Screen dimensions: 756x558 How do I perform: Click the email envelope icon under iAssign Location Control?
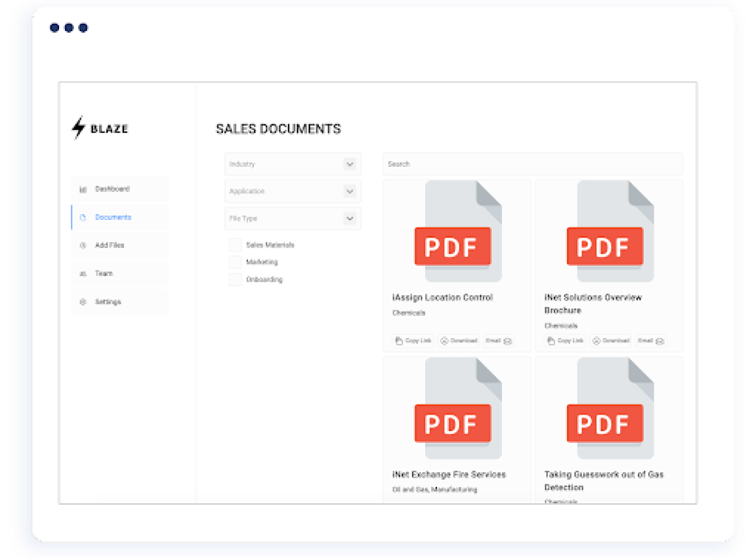(509, 341)
